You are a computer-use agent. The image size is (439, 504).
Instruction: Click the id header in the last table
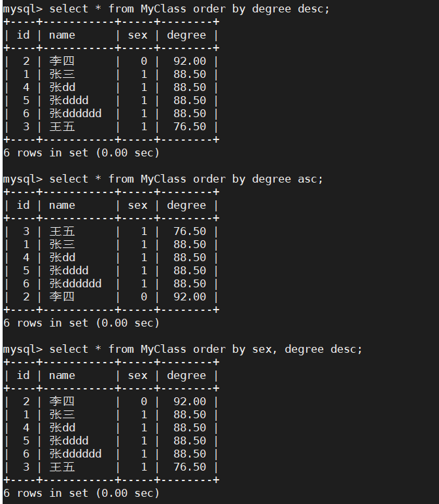(x=23, y=375)
